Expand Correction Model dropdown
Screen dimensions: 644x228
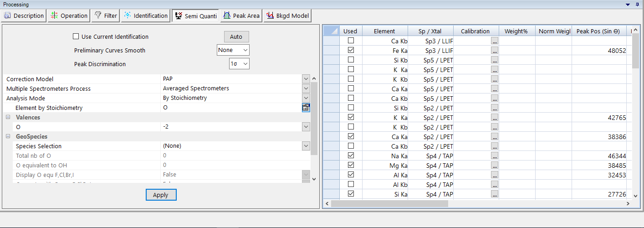[x=306, y=79]
